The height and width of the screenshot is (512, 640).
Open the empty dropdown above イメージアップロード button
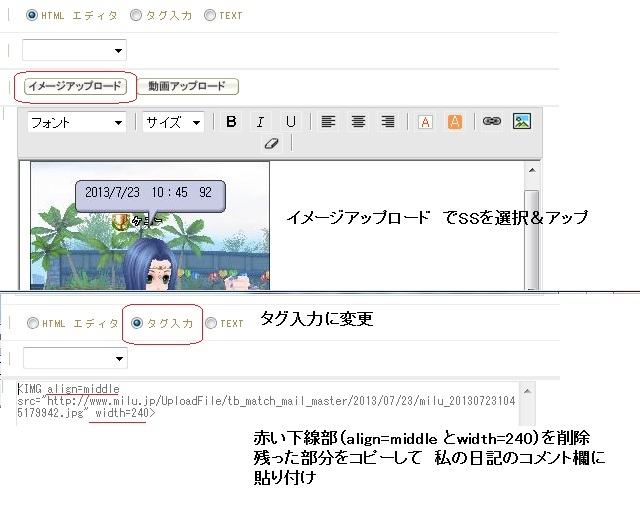75,49
